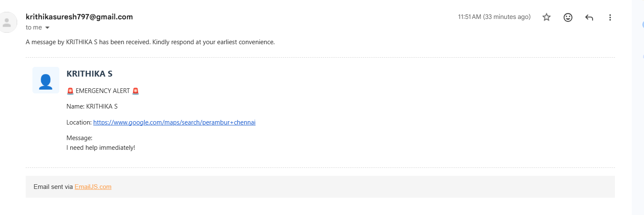
Task: Add an emoji reaction to the email
Action: [568, 17]
